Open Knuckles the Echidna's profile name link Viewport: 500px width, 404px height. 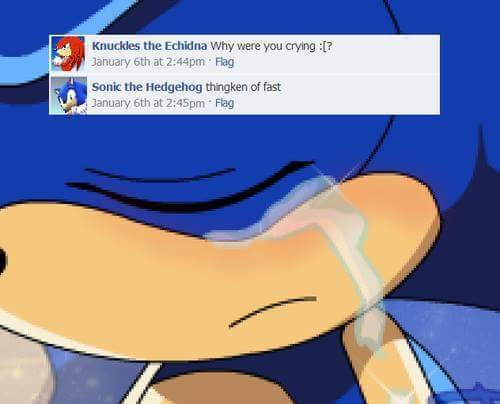coord(149,46)
